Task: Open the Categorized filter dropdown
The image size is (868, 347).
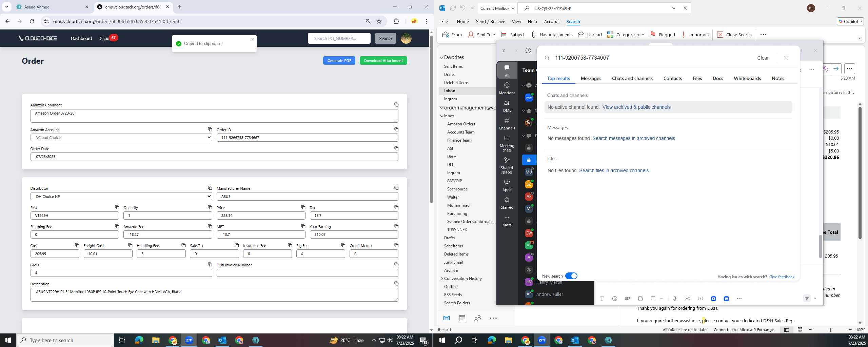Action: (x=626, y=35)
